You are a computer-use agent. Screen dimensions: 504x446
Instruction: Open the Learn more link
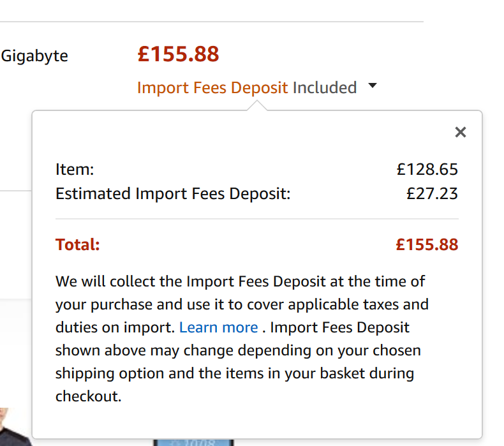pos(218,327)
